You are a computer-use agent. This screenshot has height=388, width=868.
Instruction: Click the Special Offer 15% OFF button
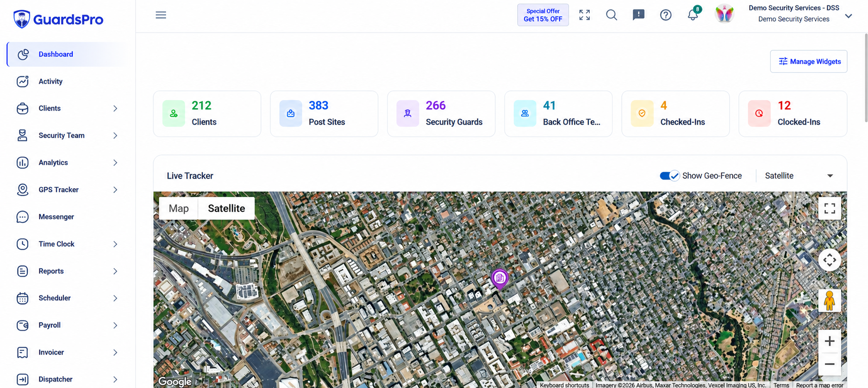point(543,15)
